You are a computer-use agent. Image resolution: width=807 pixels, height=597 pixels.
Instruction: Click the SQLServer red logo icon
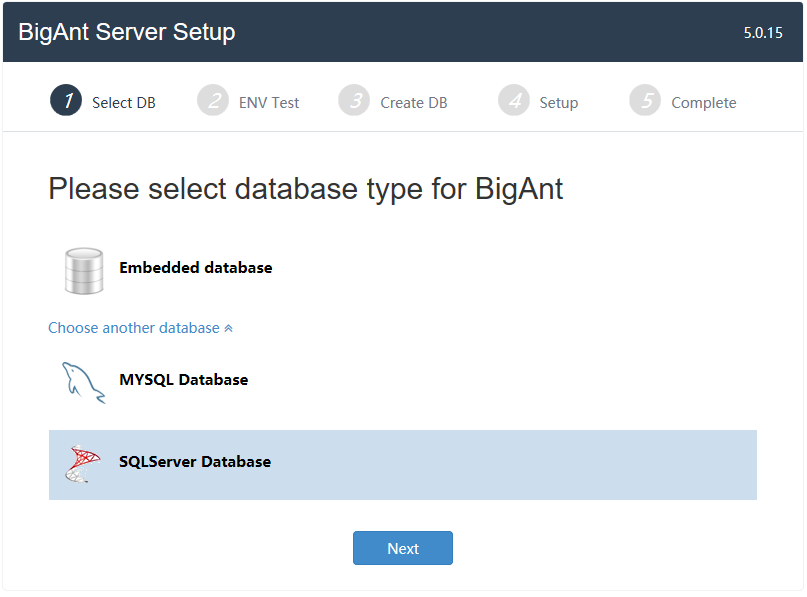83,464
